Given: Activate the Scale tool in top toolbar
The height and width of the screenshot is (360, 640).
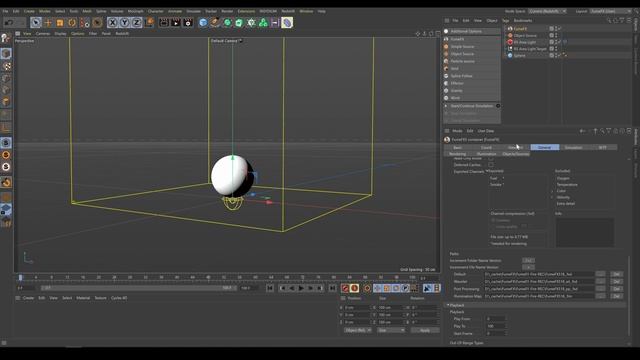Looking at the screenshot, I should (60, 23).
